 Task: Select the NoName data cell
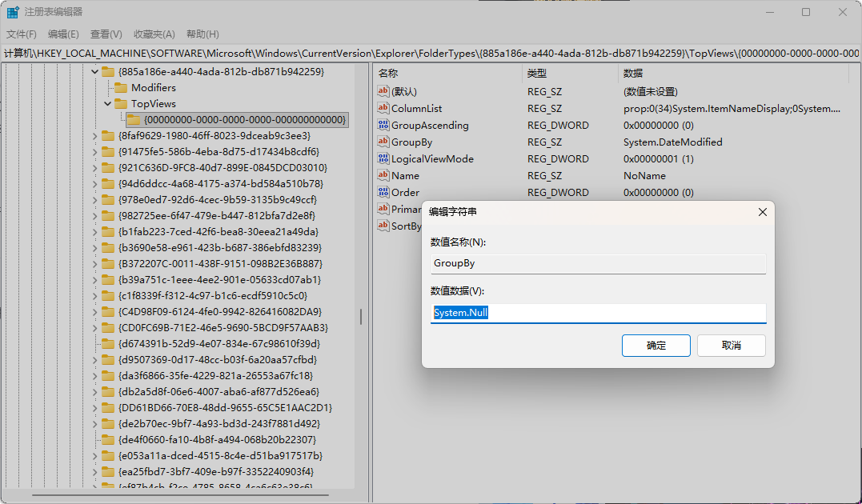point(644,175)
